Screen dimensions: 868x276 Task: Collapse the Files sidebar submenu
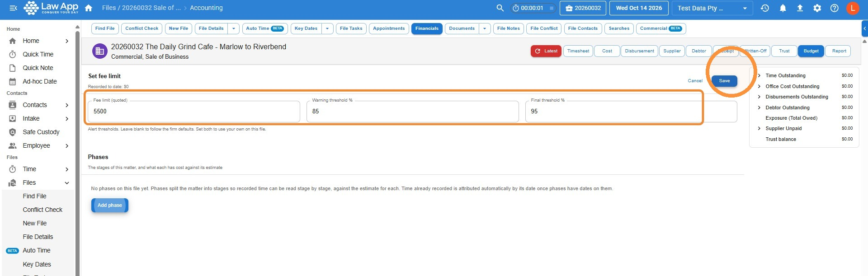pos(67,182)
